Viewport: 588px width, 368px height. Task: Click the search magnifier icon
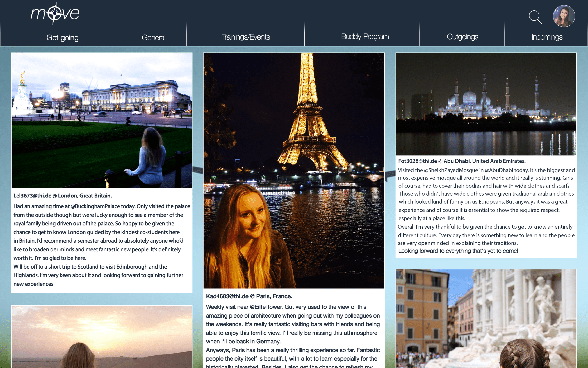click(535, 17)
